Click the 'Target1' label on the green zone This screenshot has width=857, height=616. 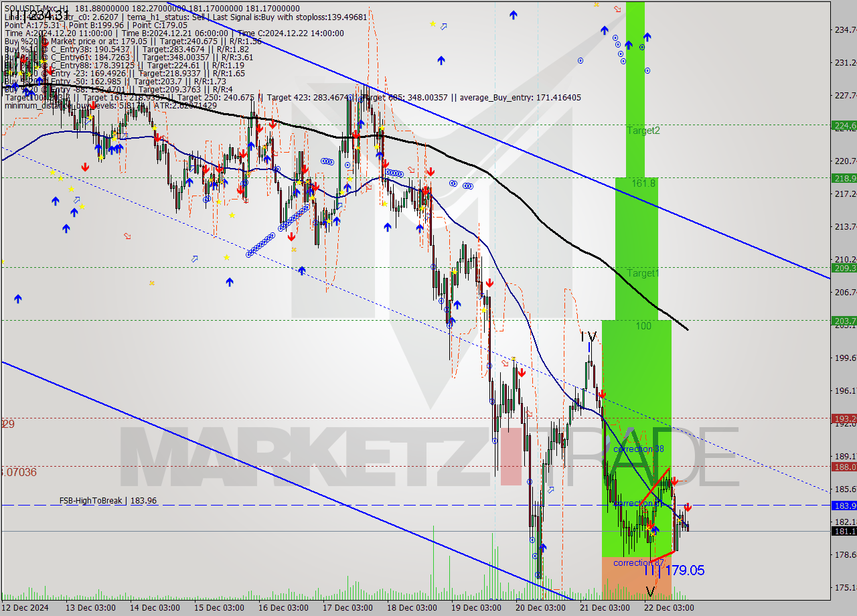(643, 273)
